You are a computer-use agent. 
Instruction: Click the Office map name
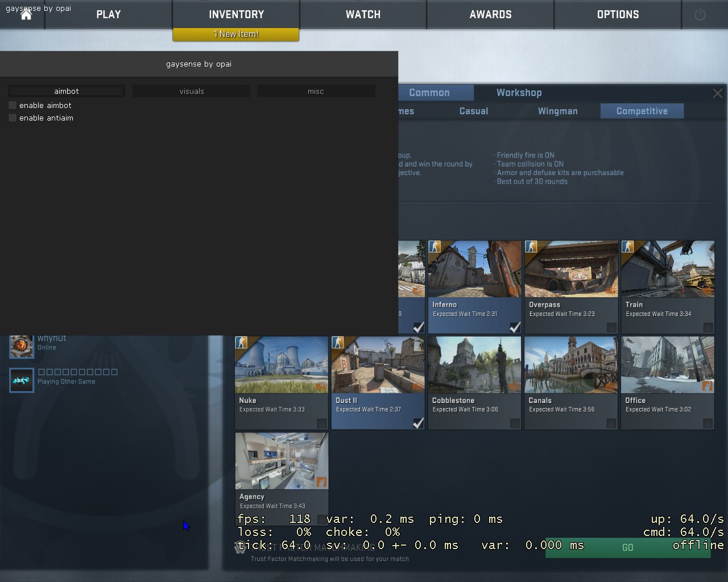[x=635, y=400]
